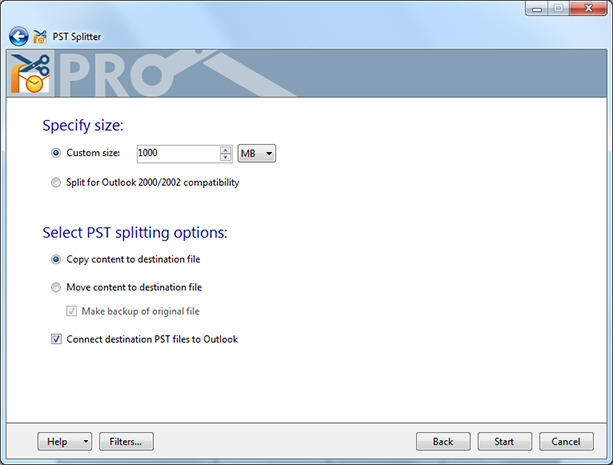The height and width of the screenshot is (465, 613).
Task: Select the Custom size radio button
Action: click(56, 153)
